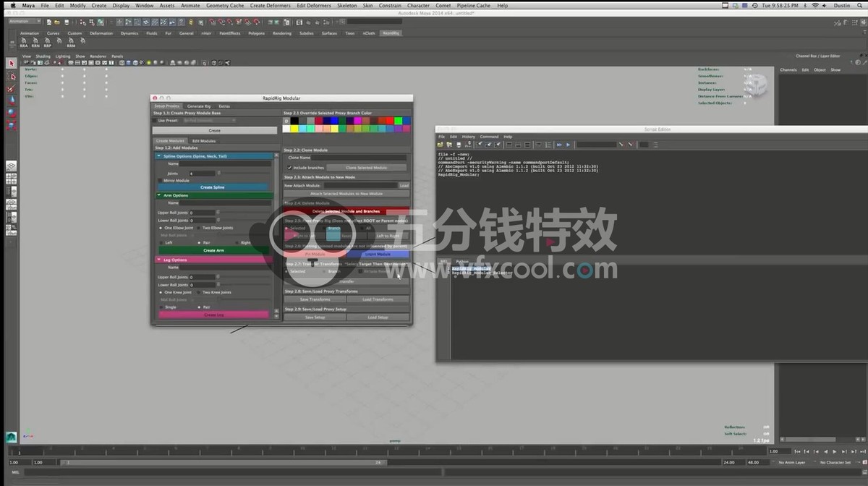Choose the black proxy branch color swatch
868x486 pixels.
[294, 121]
